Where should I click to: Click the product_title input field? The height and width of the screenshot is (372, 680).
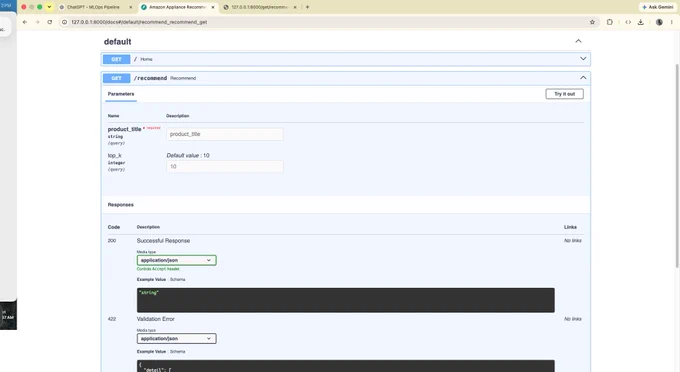225,134
